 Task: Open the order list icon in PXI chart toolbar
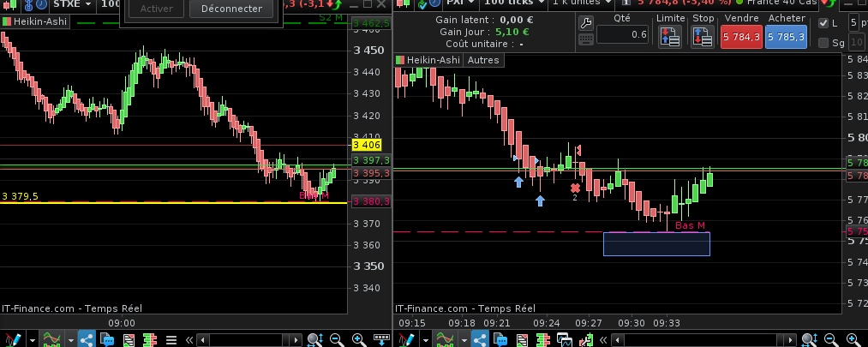tap(522, 339)
